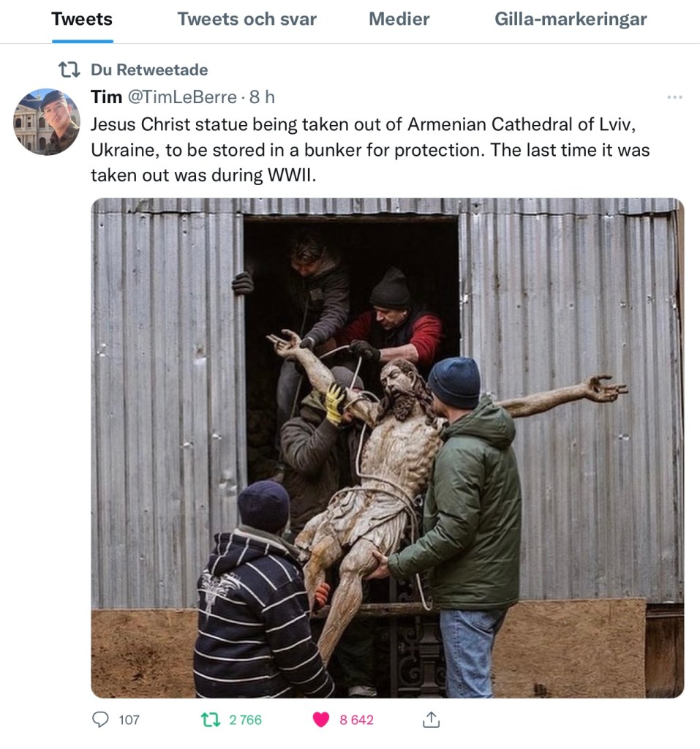Open the @TimLeBerre handle link
The image size is (700, 749).
pyautogui.click(x=183, y=97)
